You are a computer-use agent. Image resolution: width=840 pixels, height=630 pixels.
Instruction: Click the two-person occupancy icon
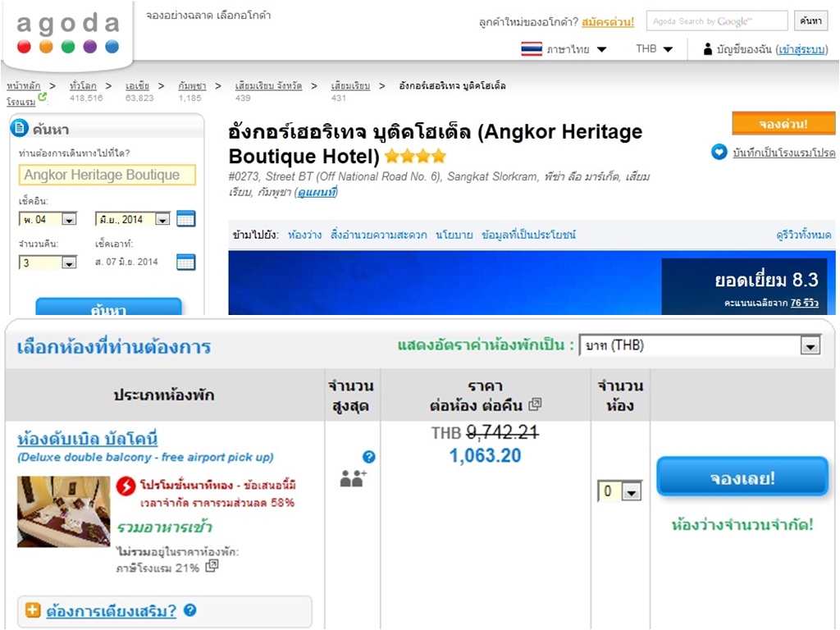[x=353, y=478]
